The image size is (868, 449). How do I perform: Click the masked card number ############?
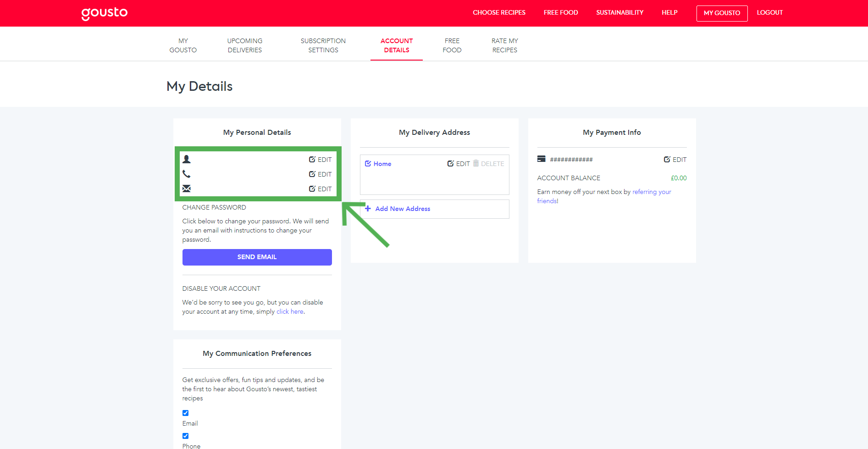click(571, 160)
